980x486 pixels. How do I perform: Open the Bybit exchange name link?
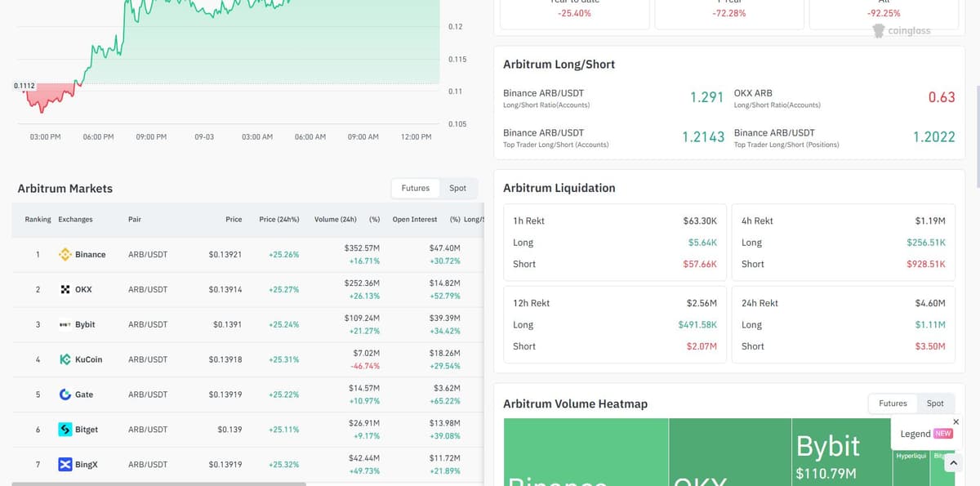85,325
